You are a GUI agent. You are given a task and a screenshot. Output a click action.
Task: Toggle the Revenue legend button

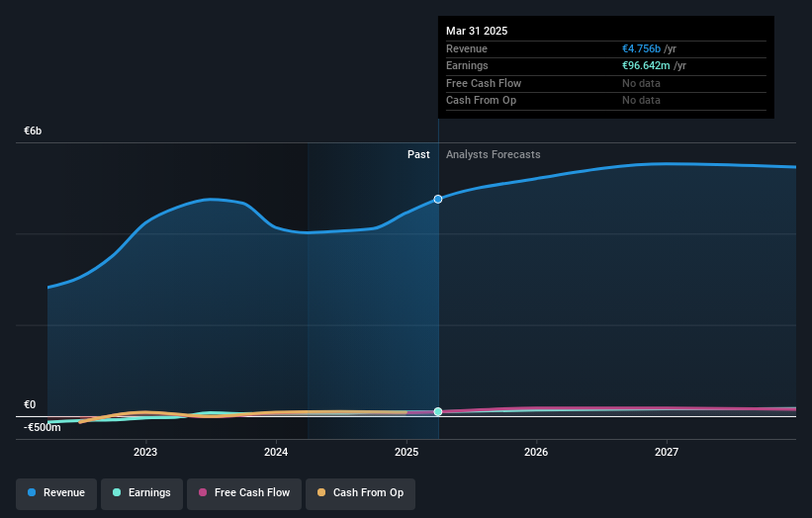click(56, 493)
